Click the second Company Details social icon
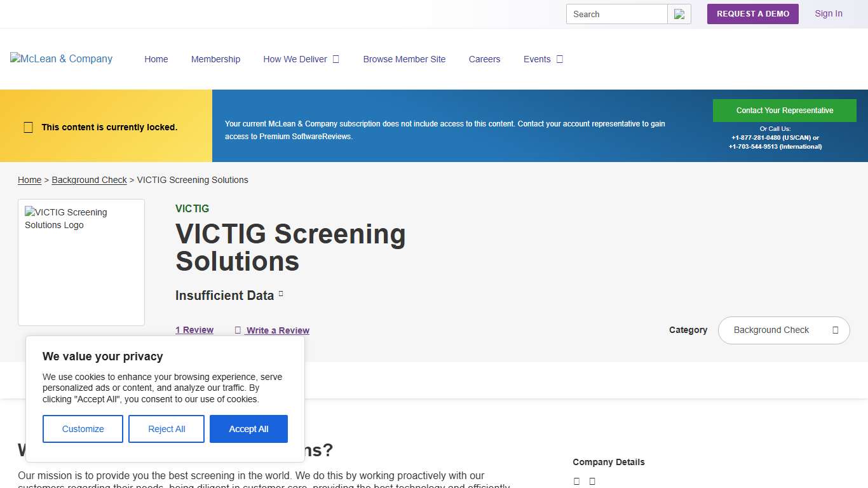Viewport: 868px width, 488px height. [592, 481]
